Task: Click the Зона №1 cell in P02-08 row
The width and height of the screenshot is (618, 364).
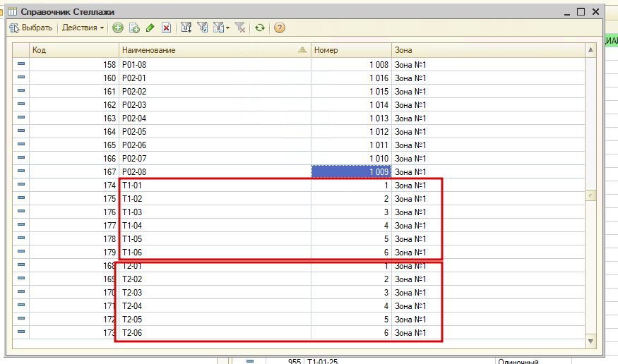Action: click(488, 171)
